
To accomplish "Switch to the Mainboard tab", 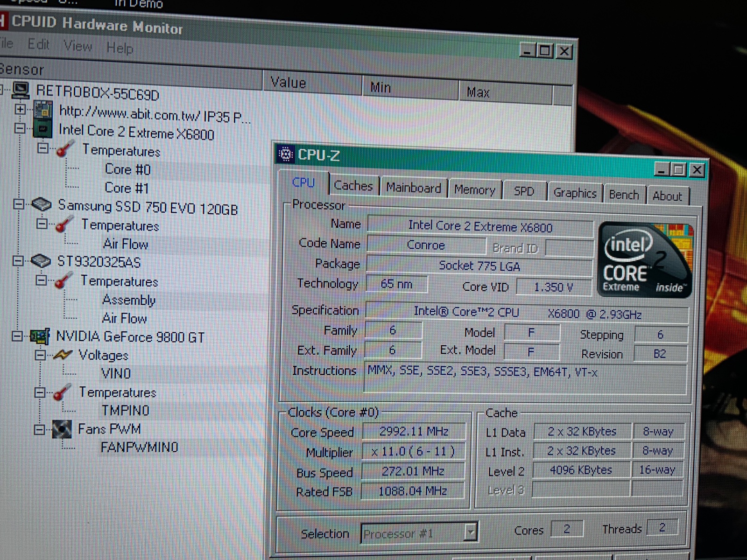I will [x=414, y=188].
